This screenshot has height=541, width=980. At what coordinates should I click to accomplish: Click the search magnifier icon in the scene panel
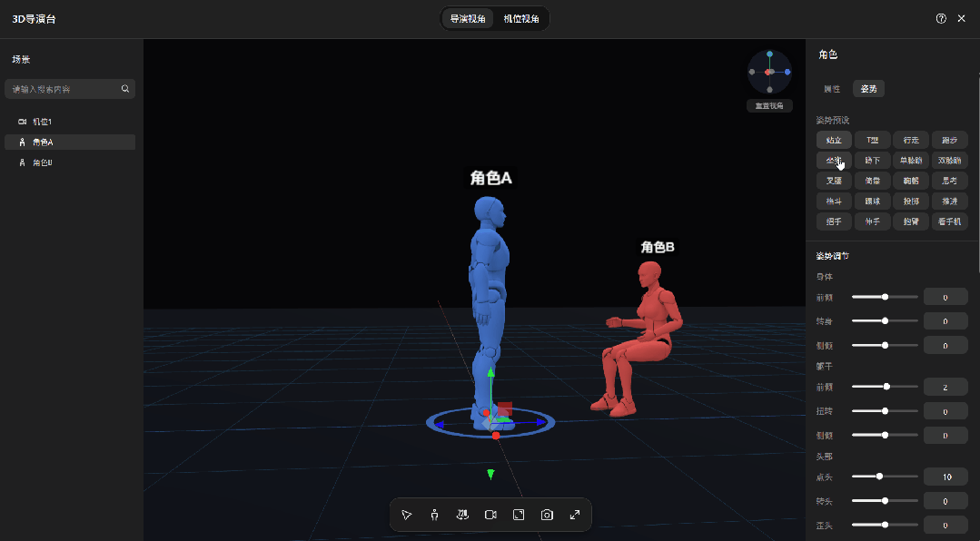(125, 89)
